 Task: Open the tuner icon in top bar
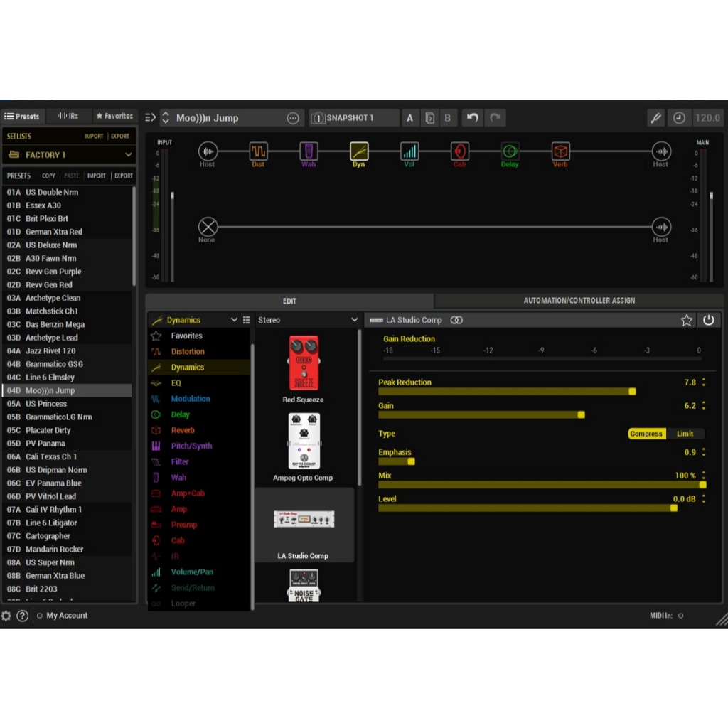click(x=655, y=118)
